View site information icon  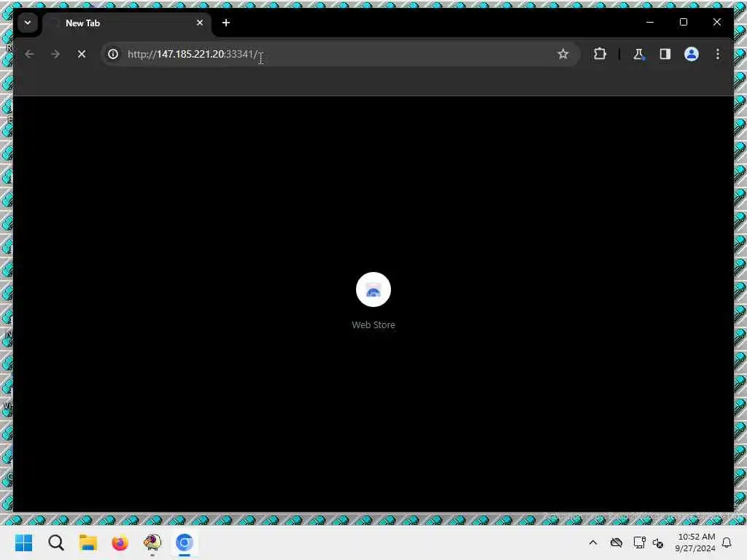(x=113, y=54)
